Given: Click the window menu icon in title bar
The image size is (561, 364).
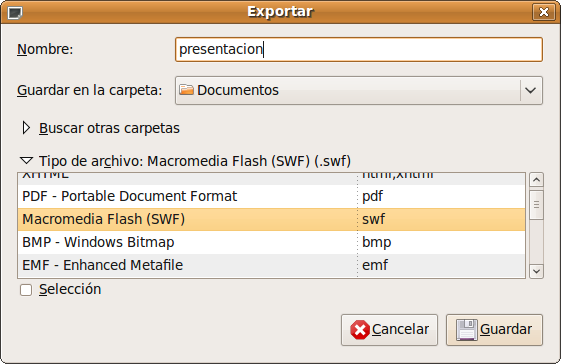Looking at the screenshot, I should 15,13.
